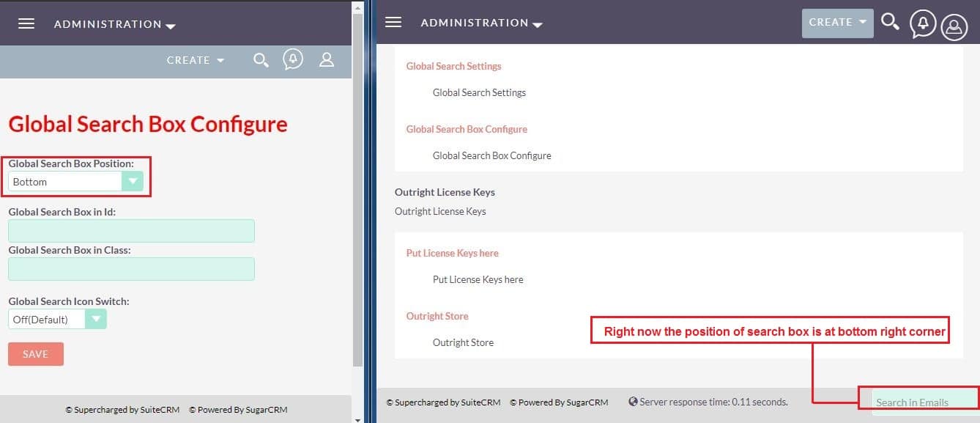Click Outright License Keys section title
Viewport: 980px width, 423px height.
(445, 192)
